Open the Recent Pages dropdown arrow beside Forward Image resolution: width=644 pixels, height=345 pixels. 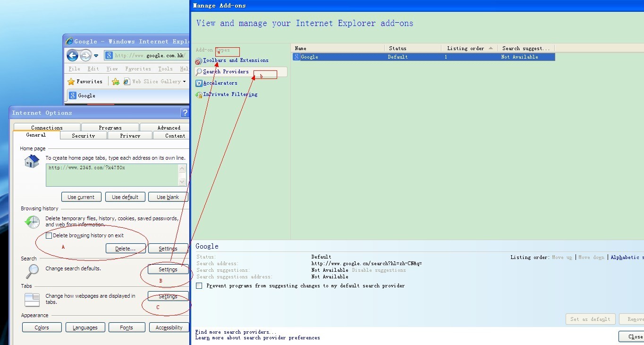click(96, 56)
